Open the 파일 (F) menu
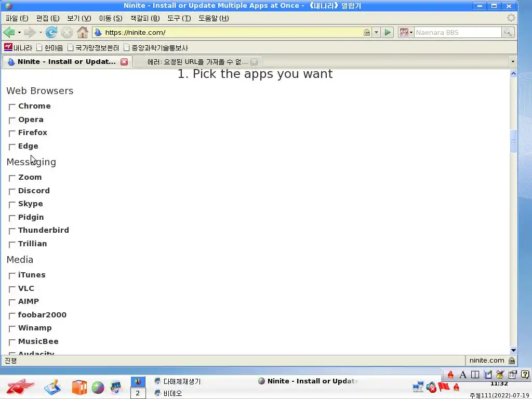The height and width of the screenshot is (399, 532). click(17, 18)
